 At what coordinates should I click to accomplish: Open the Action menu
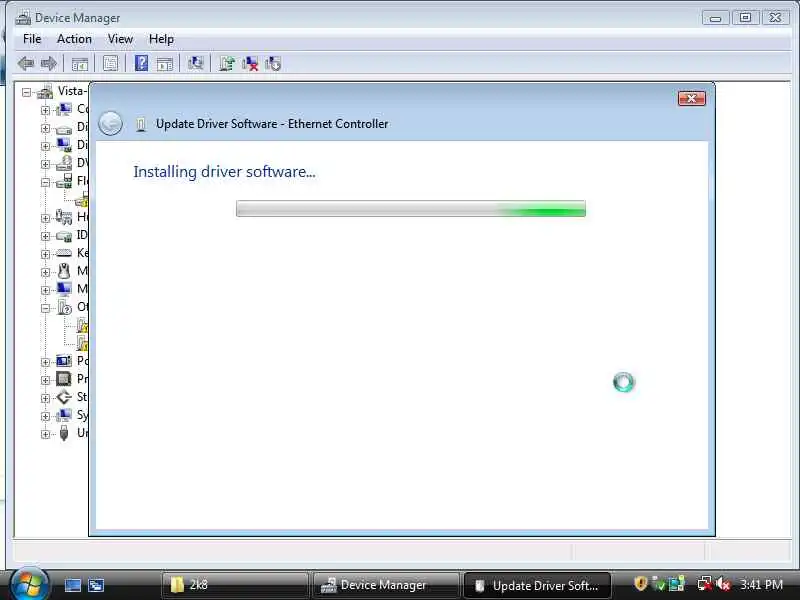(x=74, y=39)
